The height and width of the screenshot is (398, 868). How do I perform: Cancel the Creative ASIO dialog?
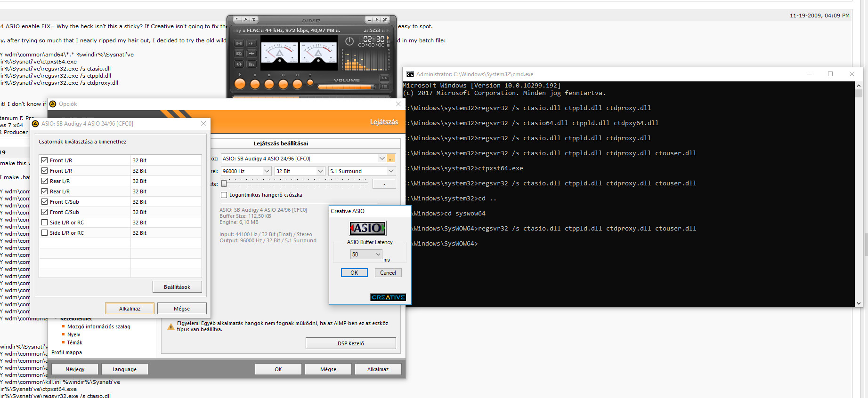point(388,273)
